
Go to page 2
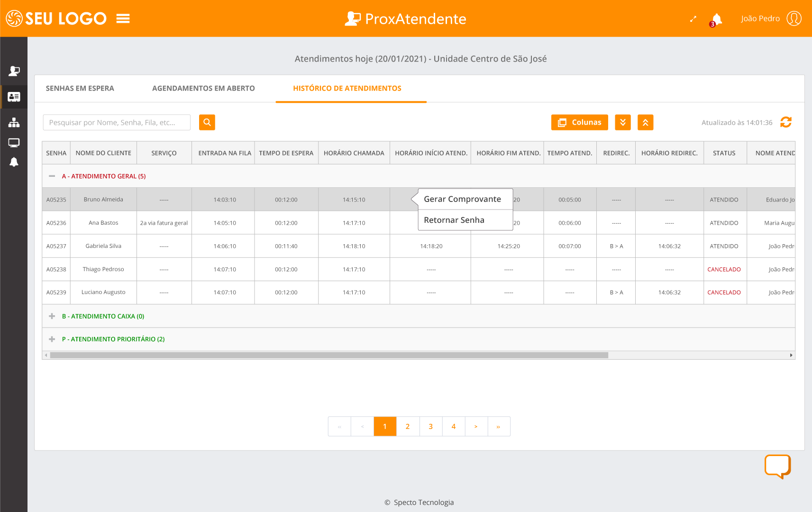(408, 427)
